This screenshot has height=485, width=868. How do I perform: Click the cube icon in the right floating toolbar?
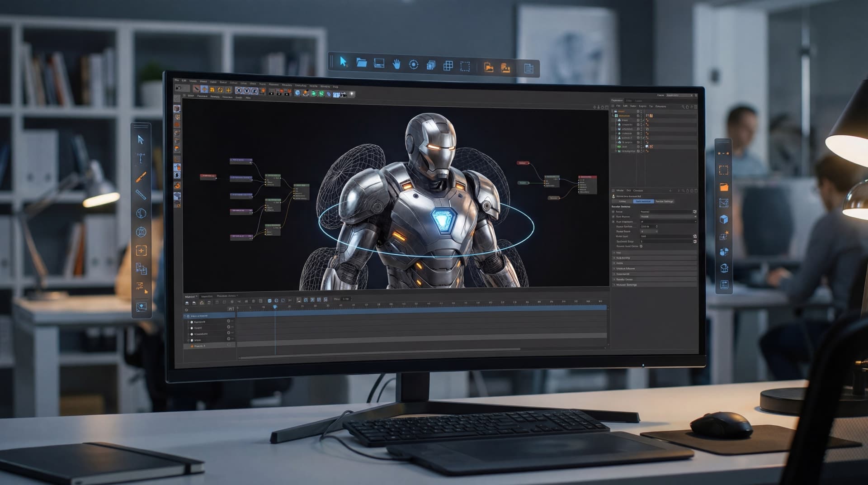coord(724,219)
